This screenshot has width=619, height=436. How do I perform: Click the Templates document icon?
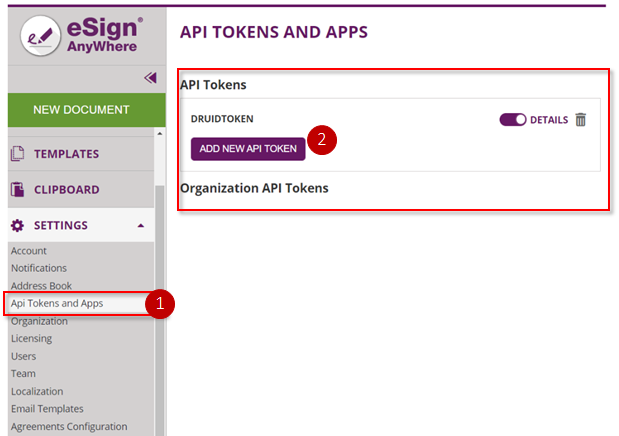point(17,154)
